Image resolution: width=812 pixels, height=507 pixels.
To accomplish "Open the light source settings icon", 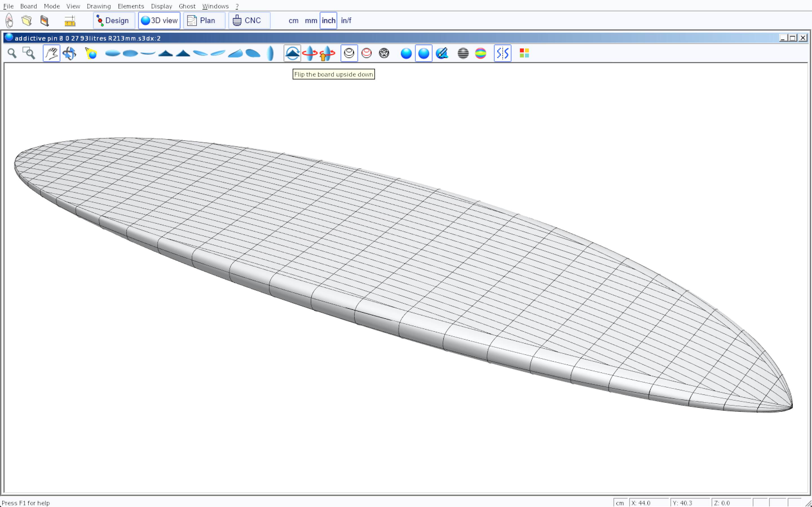I will point(91,53).
